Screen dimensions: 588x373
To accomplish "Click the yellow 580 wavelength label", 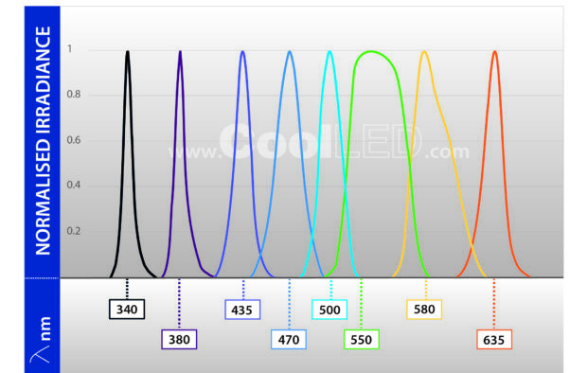I will point(424,310).
